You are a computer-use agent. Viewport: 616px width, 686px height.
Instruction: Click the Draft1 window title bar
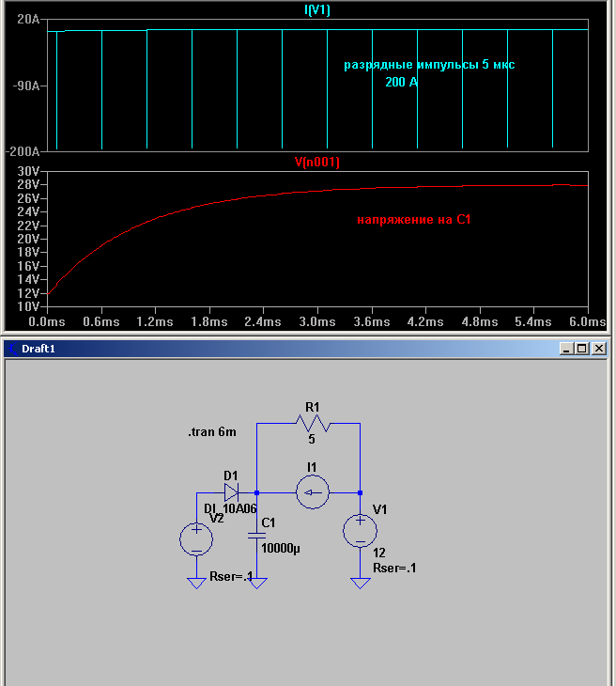tap(306, 349)
